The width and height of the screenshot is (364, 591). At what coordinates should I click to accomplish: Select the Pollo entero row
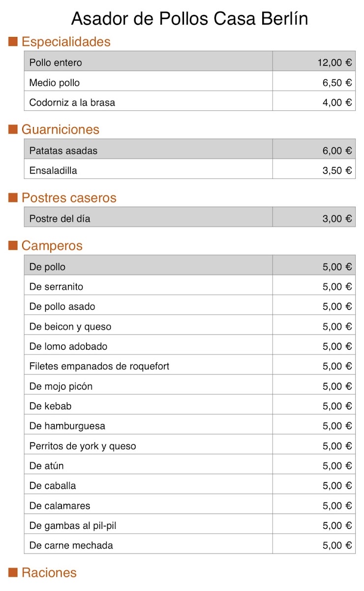[190, 63]
